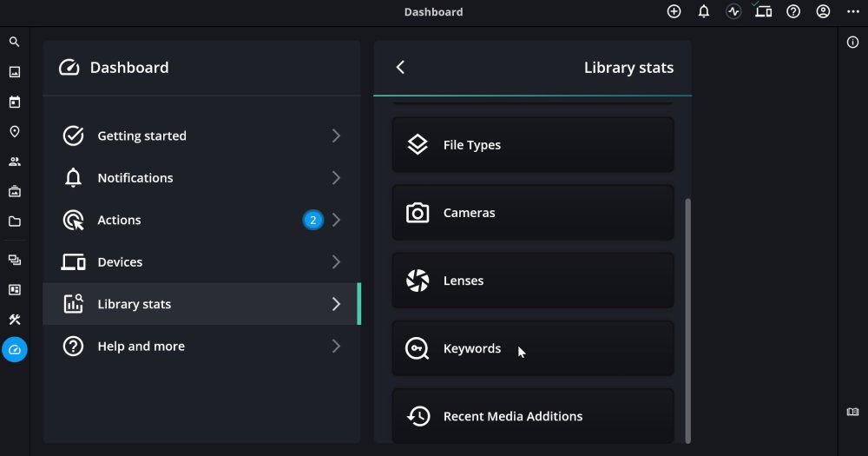Open the map location pin view
The height and width of the screenshot is (456, 868).
[14, 132]
